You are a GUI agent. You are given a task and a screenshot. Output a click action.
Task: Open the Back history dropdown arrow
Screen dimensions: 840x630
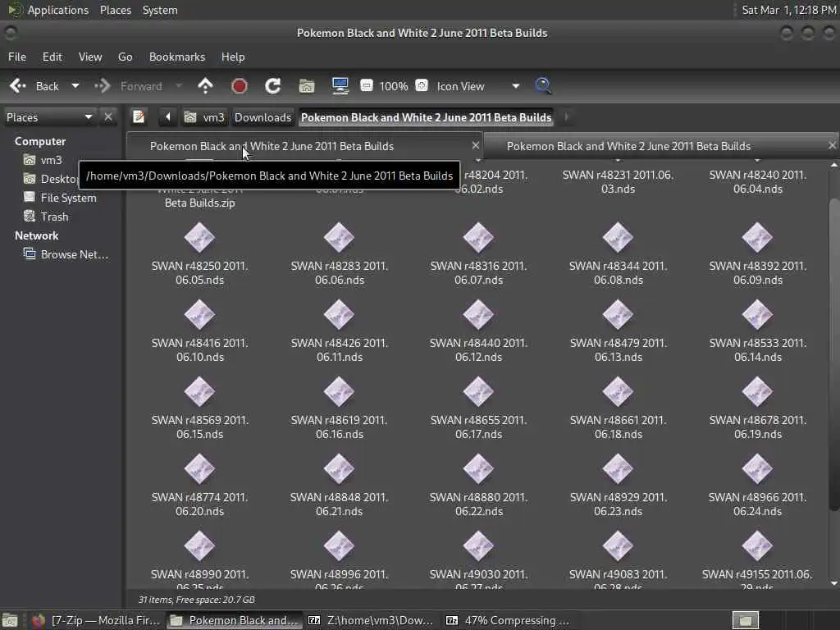[x=75, y=85]
